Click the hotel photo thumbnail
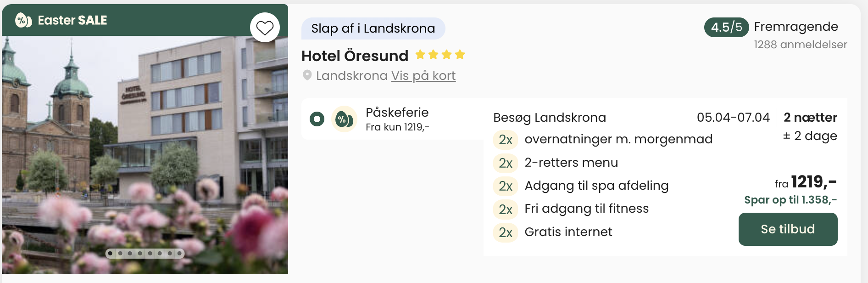Image resolution: width=868 pixels, height=283 pixels. [x=145, y=152]
